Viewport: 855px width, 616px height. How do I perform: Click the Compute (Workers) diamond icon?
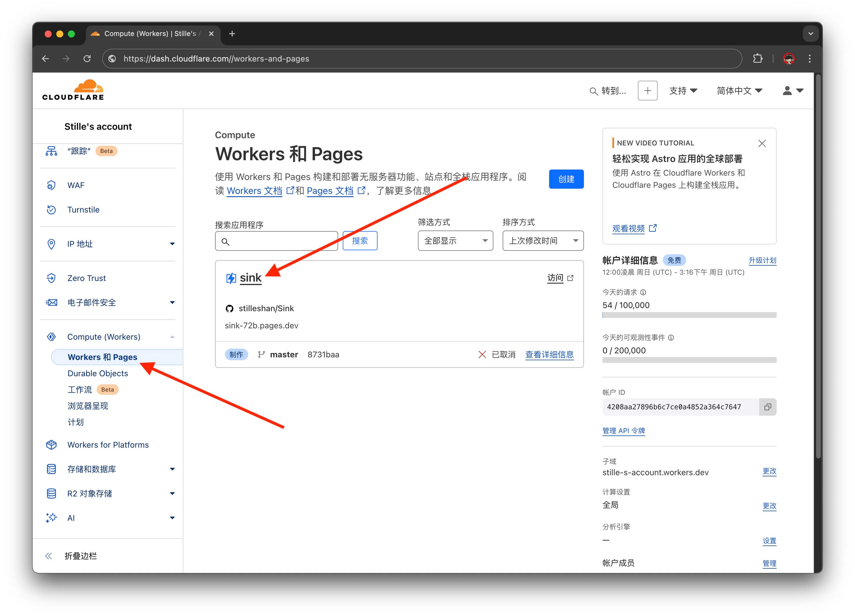tap(51, 337)
